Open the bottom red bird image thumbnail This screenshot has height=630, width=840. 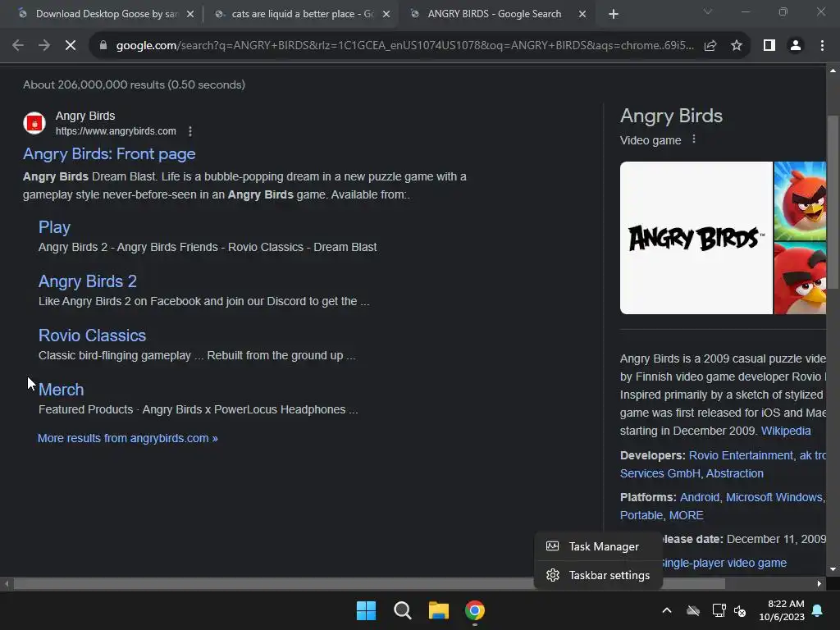[800, 278]
